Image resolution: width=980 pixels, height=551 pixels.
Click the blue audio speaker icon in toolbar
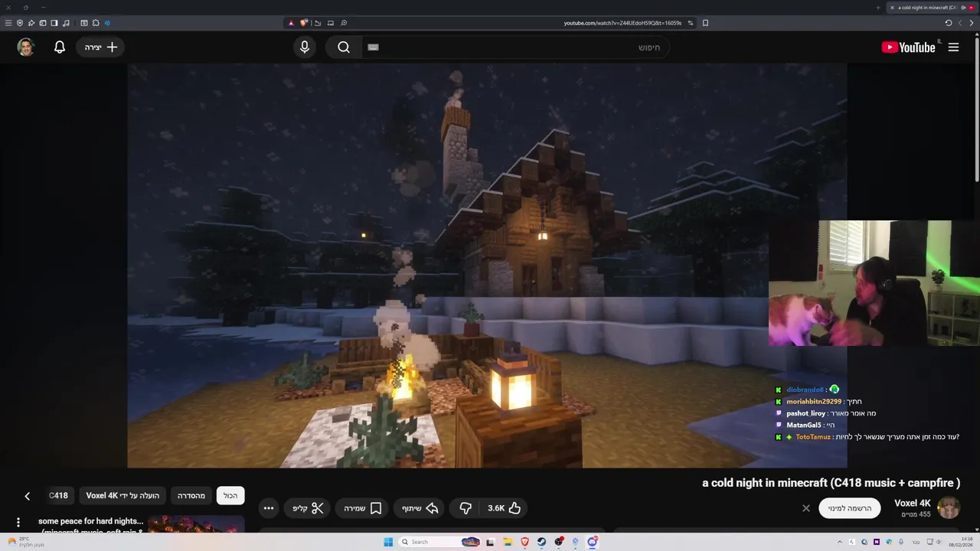tap(106, 23)
